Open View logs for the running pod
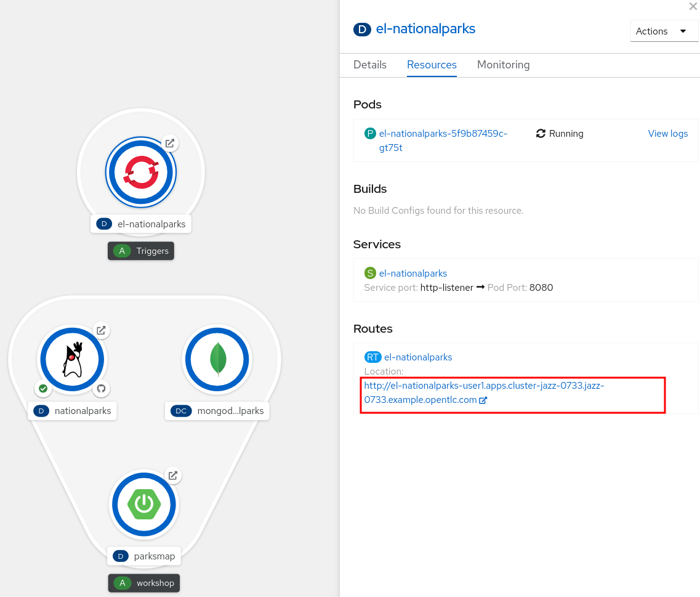The image size is (700, 597). [667, 133]
